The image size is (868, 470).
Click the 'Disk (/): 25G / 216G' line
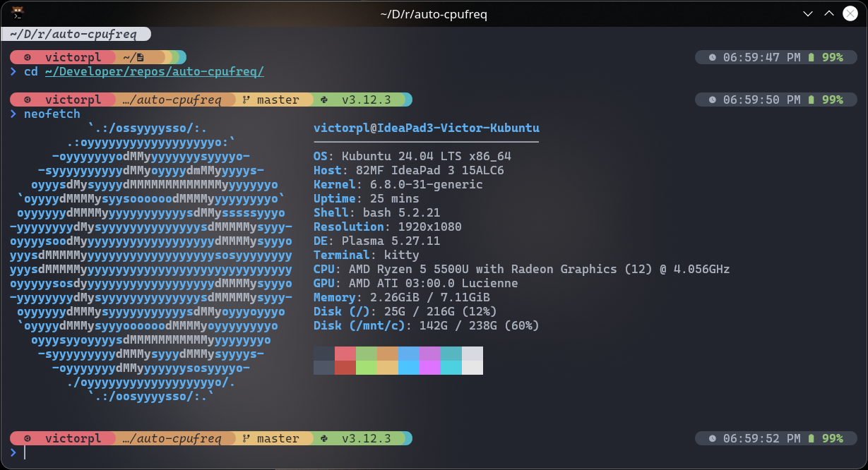tap(405, 311)
